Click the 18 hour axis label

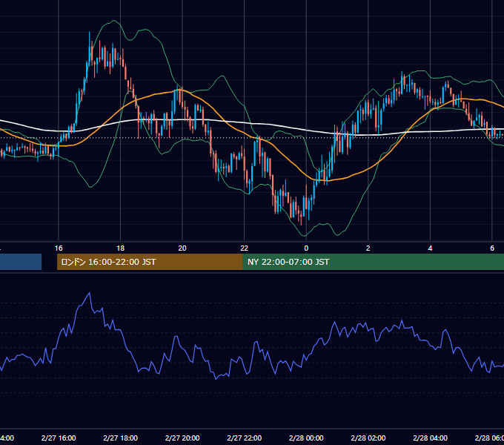pyautogui.click(x=120, y=248)
